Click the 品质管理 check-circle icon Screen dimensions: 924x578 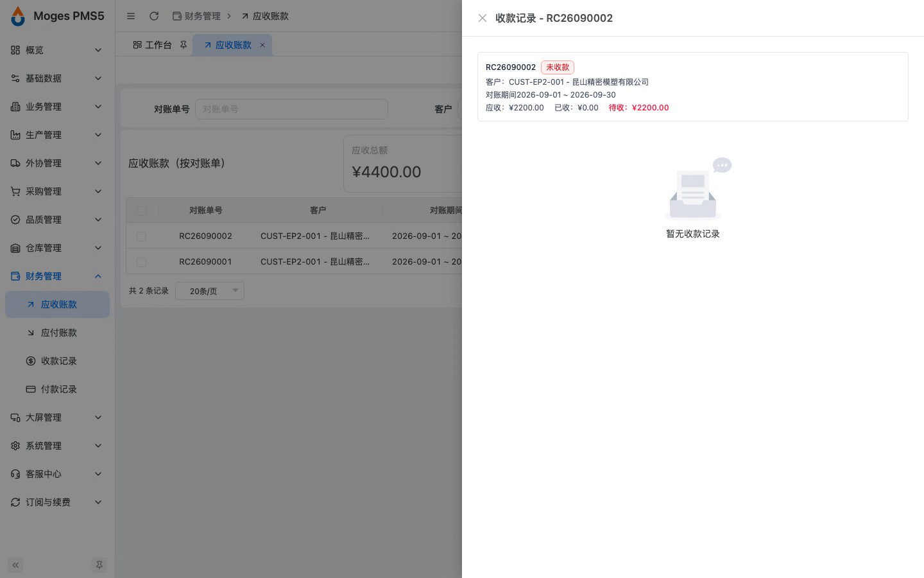click(15, 220)
